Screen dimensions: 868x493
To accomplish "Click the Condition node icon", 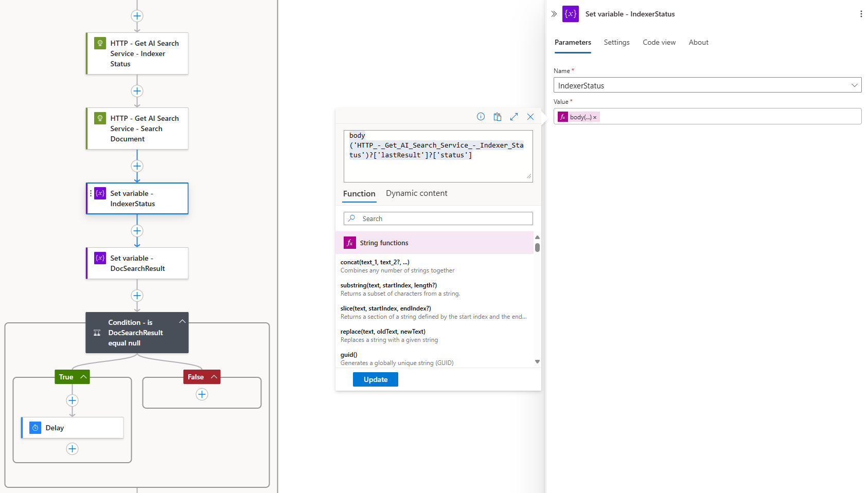I will pyautogui.click(x=97, y=333).
